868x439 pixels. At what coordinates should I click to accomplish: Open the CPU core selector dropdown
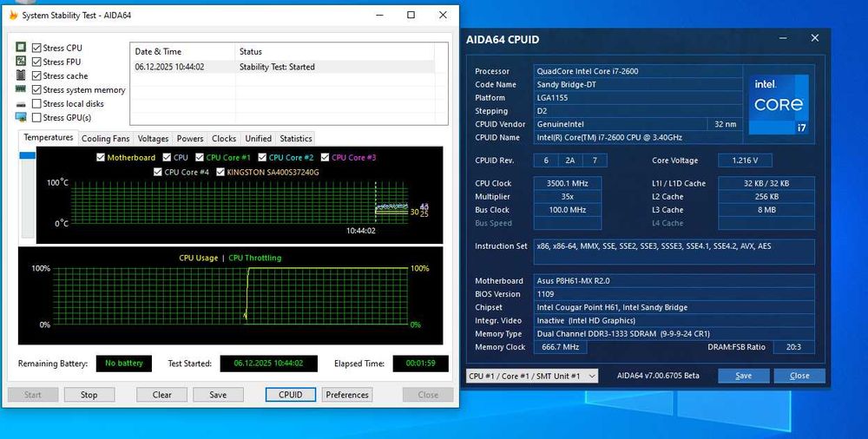pos(532,376)
